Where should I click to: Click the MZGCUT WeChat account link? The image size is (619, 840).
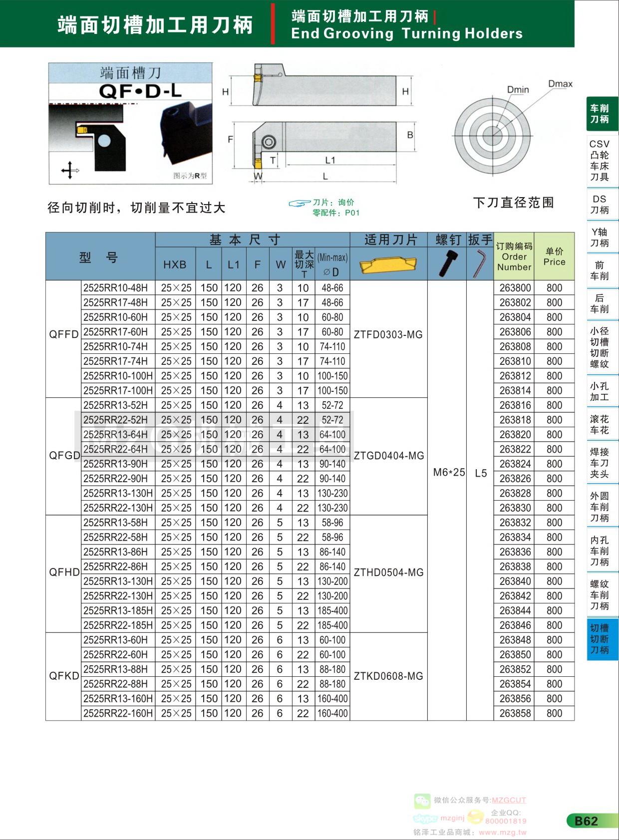(509, 800)
